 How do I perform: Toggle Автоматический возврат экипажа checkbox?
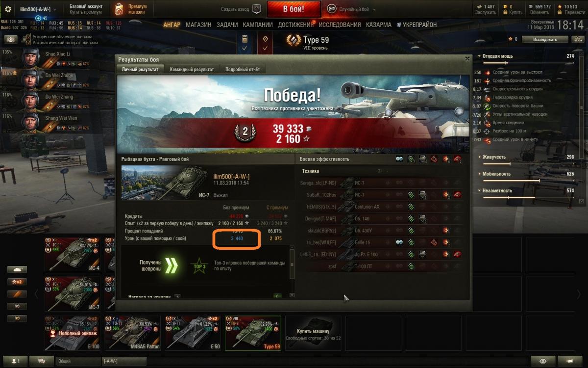pos(29,43)
